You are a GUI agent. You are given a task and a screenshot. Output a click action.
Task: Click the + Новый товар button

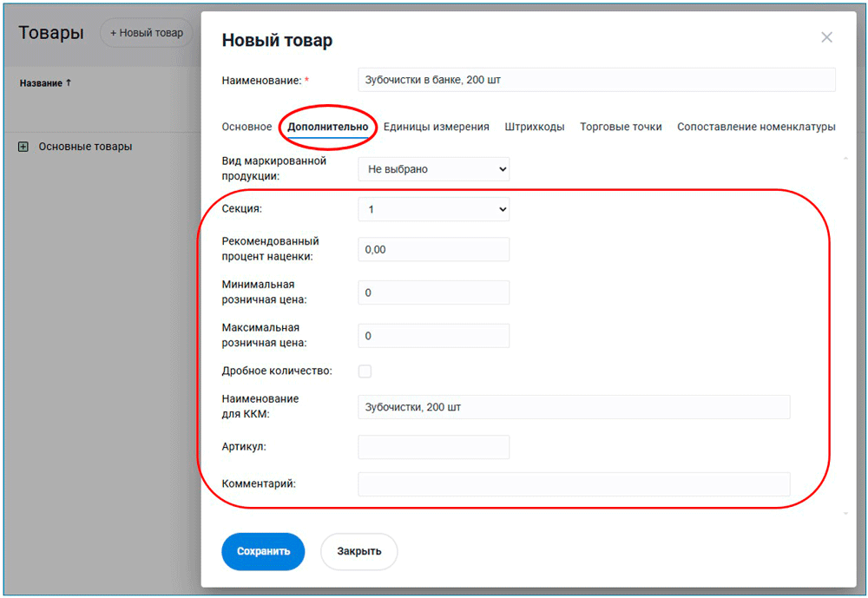(147, 33)
